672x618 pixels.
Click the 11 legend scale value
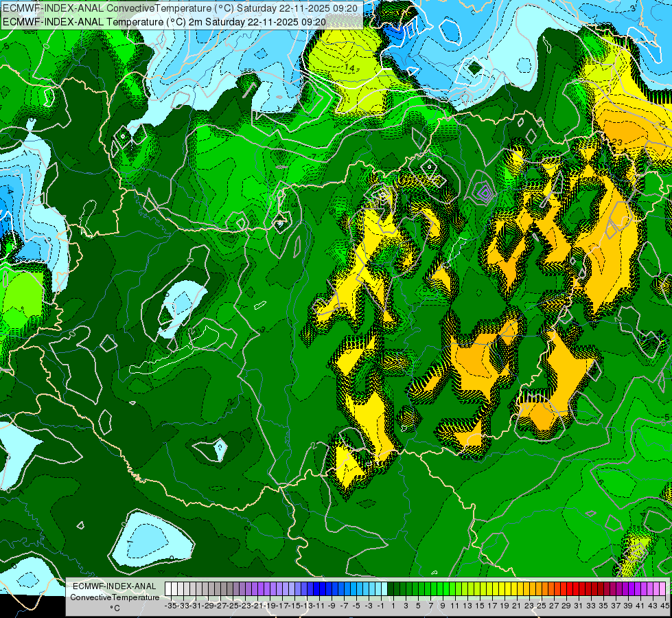point(454,606)
